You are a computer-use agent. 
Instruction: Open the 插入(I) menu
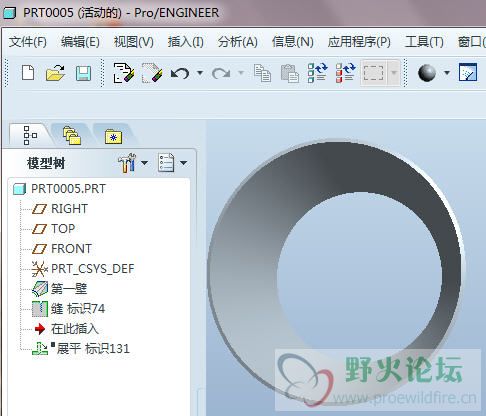point(186,42)
